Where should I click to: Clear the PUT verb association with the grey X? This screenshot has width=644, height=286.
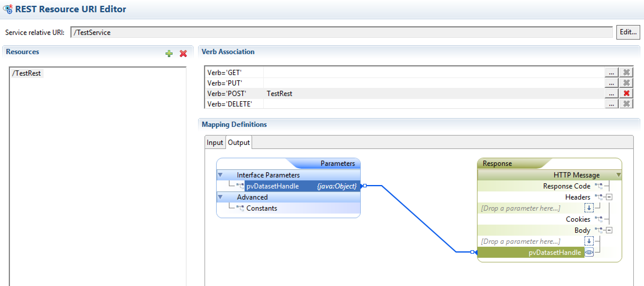coord(626,83)
